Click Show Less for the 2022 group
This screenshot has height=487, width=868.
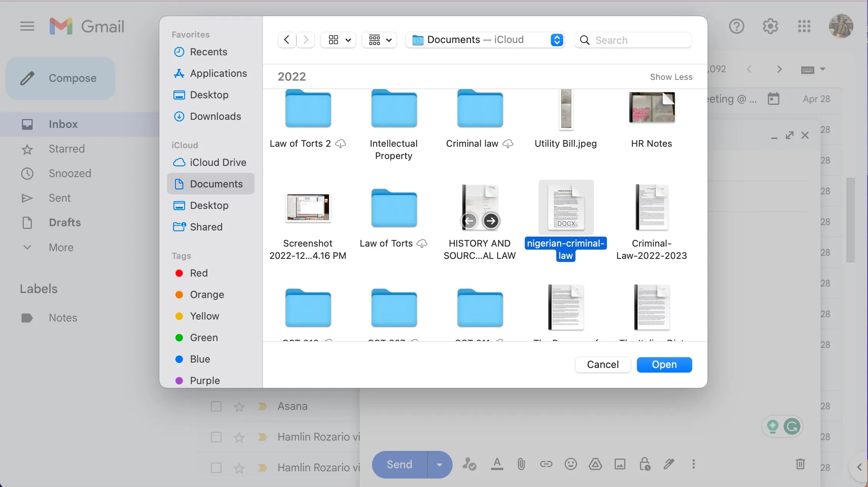click(x=671, y=76)
